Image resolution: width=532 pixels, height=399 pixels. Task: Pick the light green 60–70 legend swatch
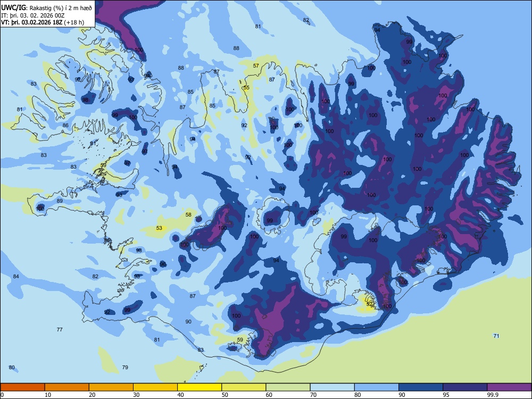click(288, 387)
